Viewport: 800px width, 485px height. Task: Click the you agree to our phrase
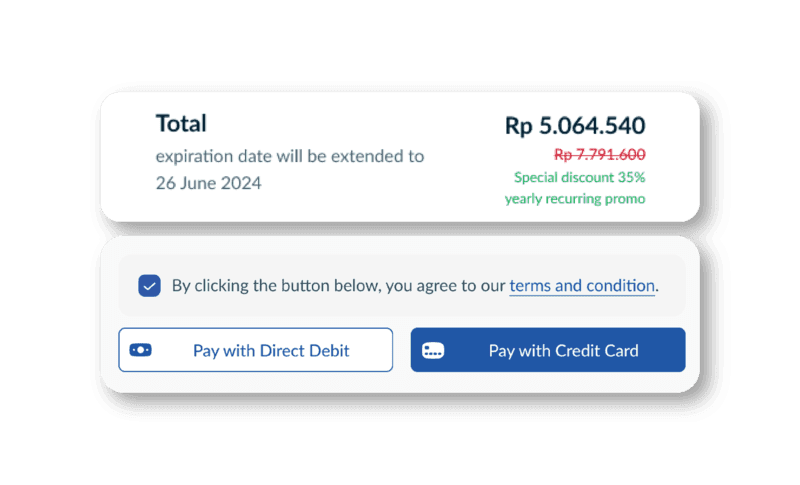click(445, 286)
